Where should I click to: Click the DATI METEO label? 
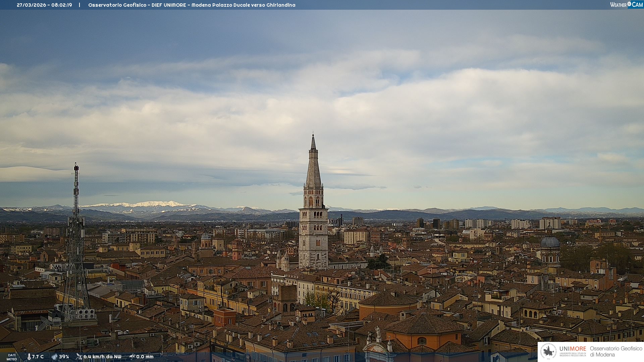(x=12, y=357)
